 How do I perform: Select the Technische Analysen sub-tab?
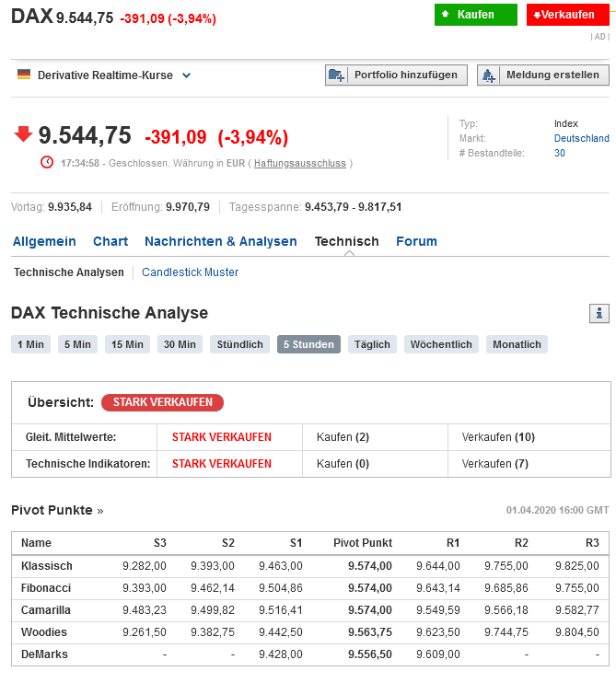[x=69, y=272]
